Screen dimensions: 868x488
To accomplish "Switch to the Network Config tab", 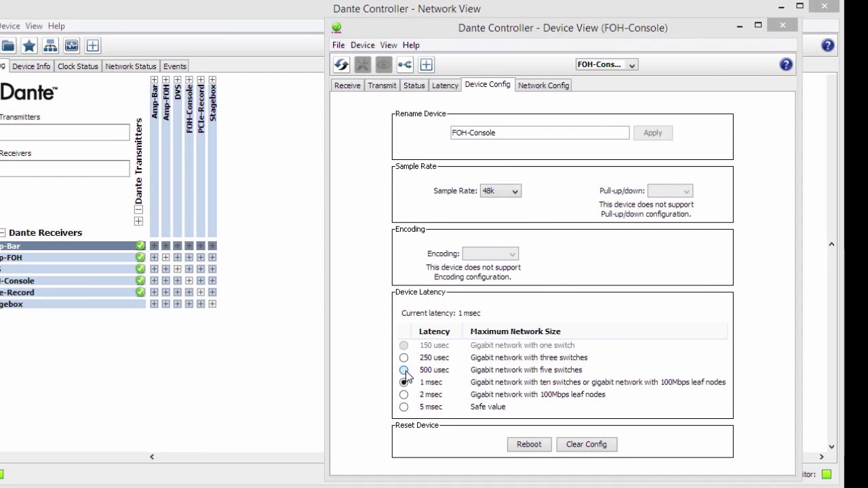I will click(x=543, y=85).
